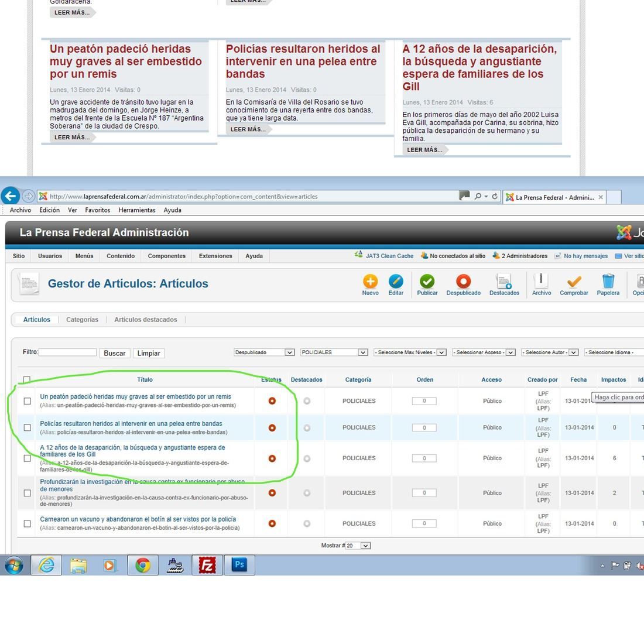Toggle status icon for 'Un peatón padeció' article
Image resolution: width=644 pixels, height=644 pixels.
pos(272,401)
